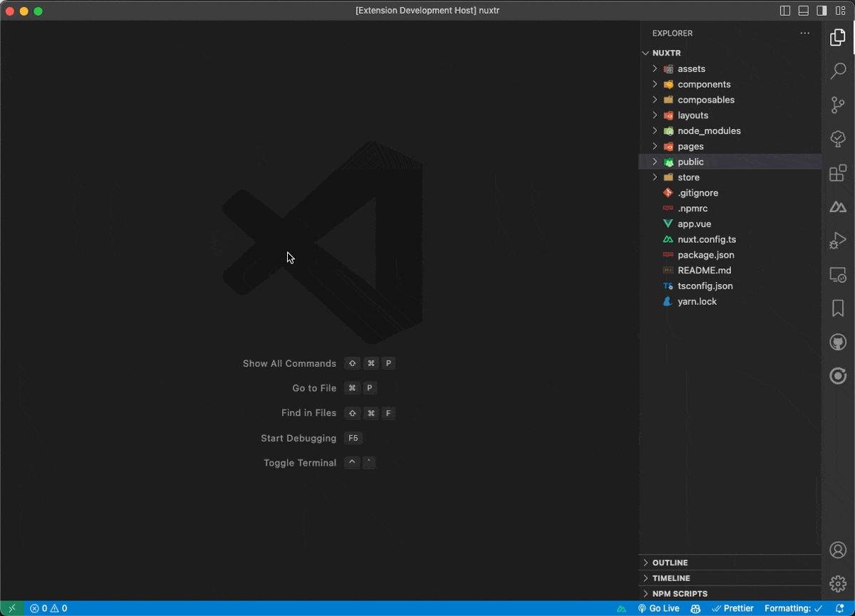Click Go Live in the status bar
The image size is (855, 616).
click(658, 609)
